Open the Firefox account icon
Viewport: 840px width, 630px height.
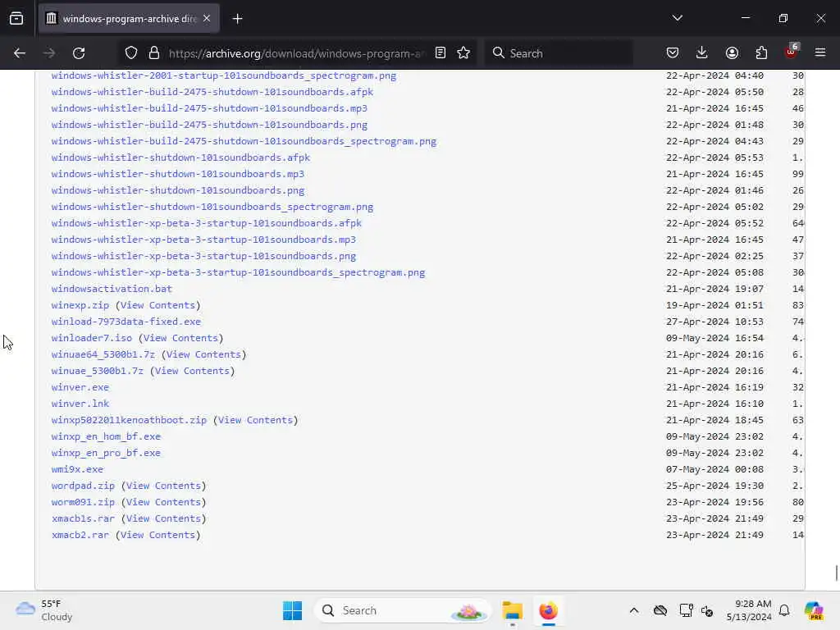[732, 53]
